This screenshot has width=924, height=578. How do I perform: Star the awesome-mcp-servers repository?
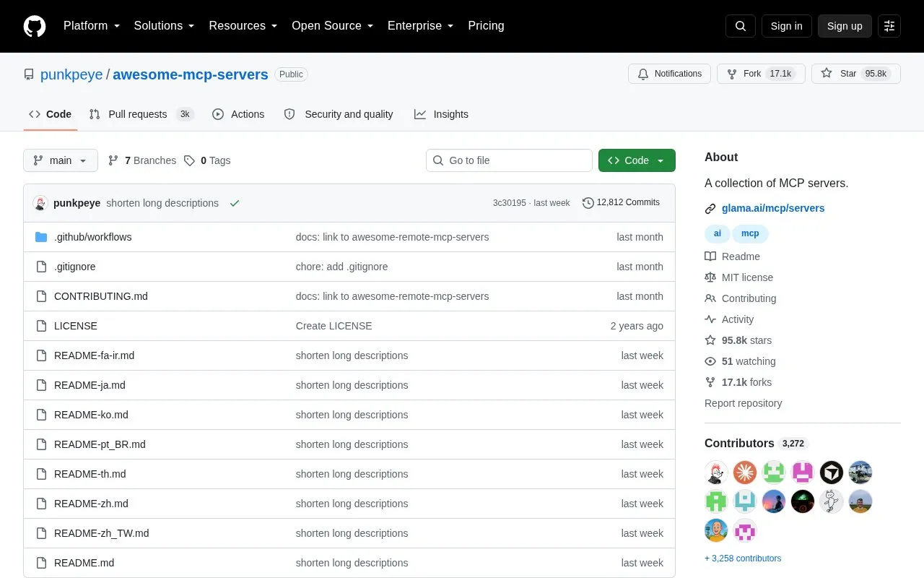tap(856, 74)
